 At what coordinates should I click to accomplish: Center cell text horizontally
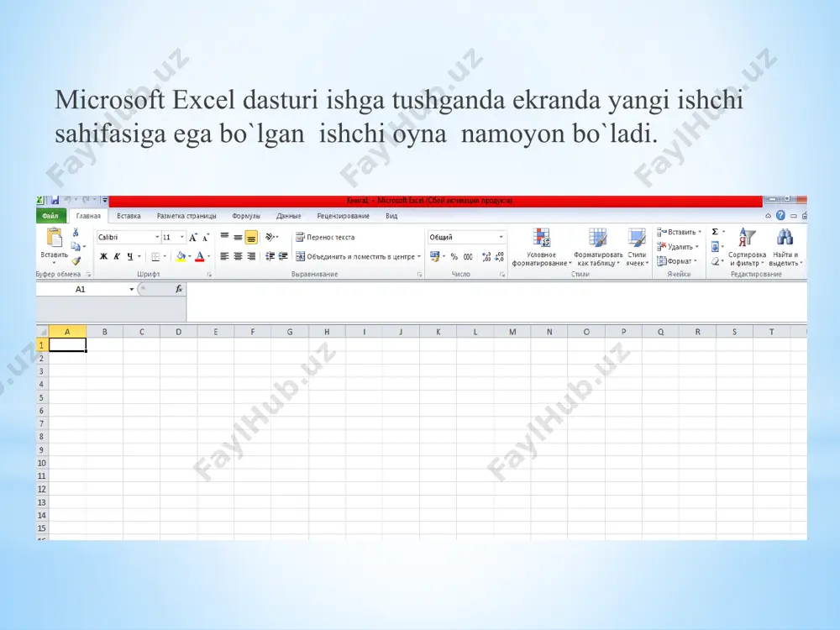point(238,256)
